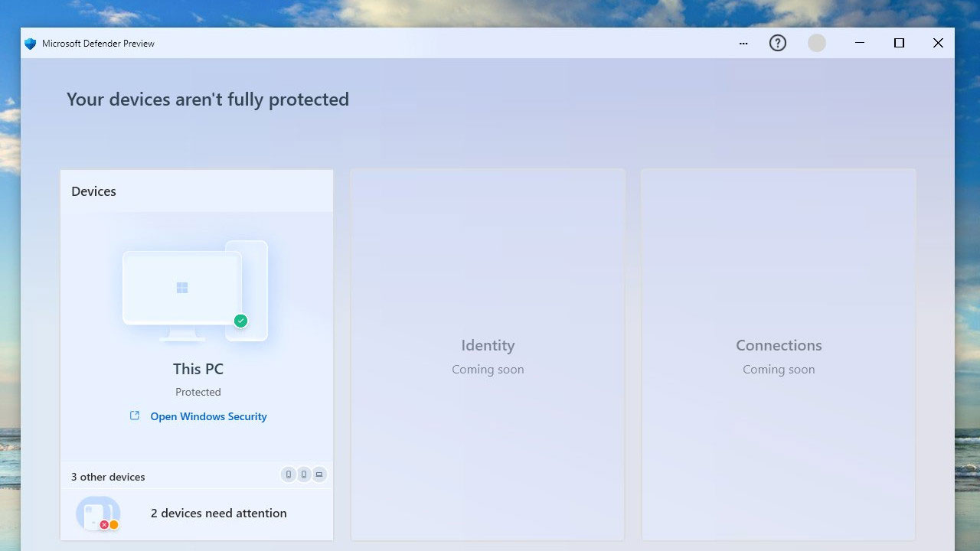Click the Devices panel header
The height and width of the screenshot is (551, 980).
93,191
